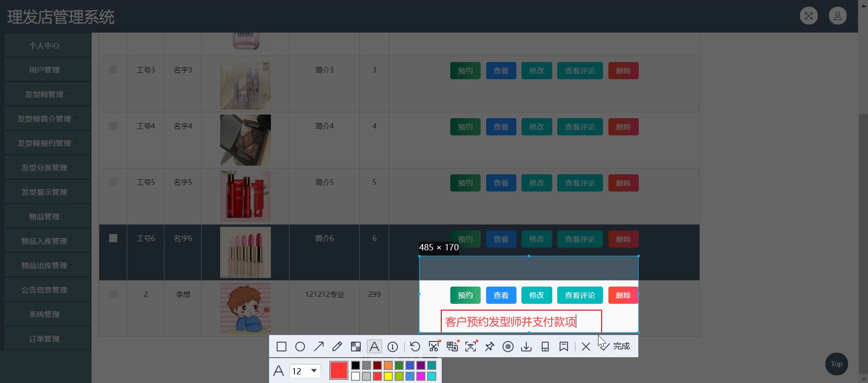Open the font size 12 dropdown

[x=305, y=371]
